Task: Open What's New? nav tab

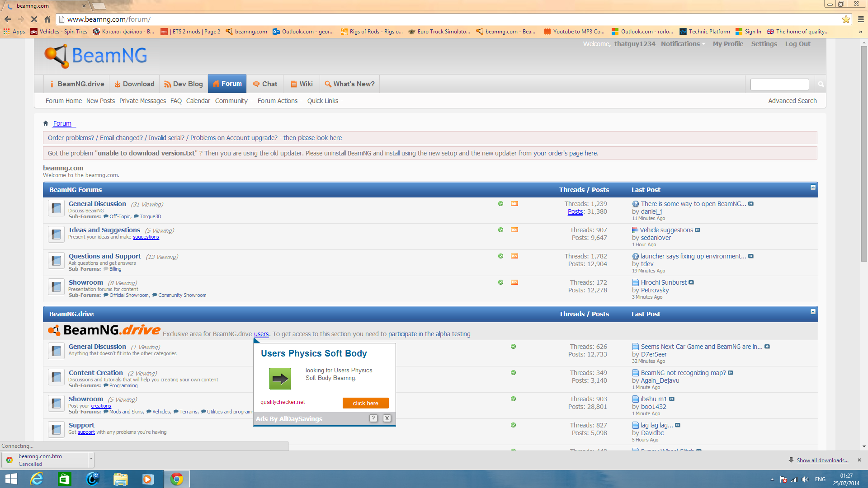Action: 350,84
